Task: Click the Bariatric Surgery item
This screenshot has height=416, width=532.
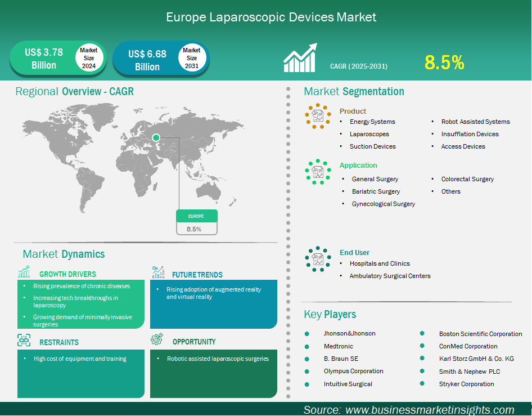Action: [x=376, y=191]
